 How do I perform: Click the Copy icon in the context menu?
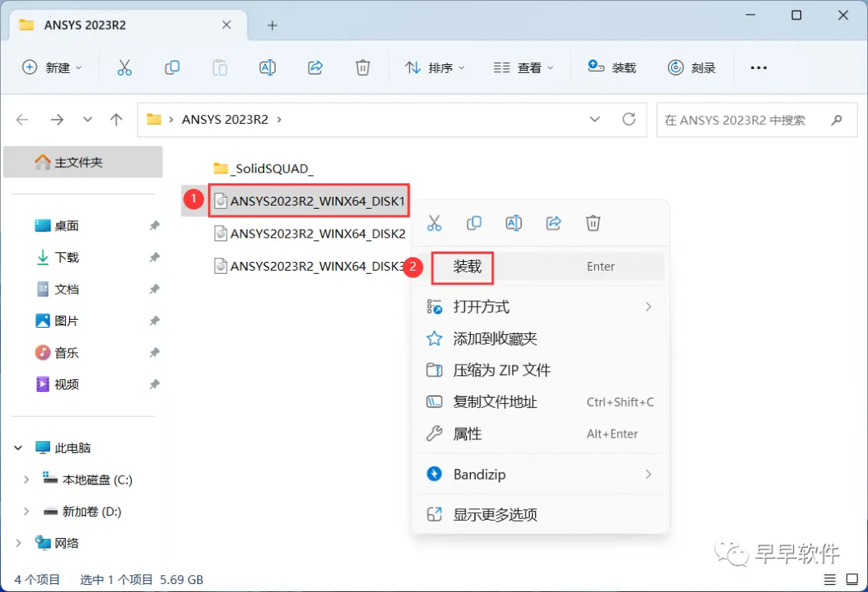pos(474,223)
